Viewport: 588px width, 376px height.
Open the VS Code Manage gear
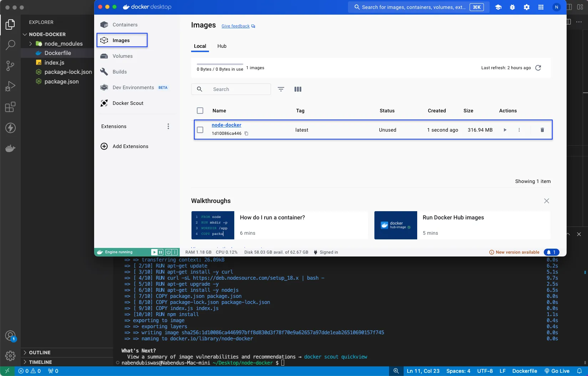pos(10,356)
